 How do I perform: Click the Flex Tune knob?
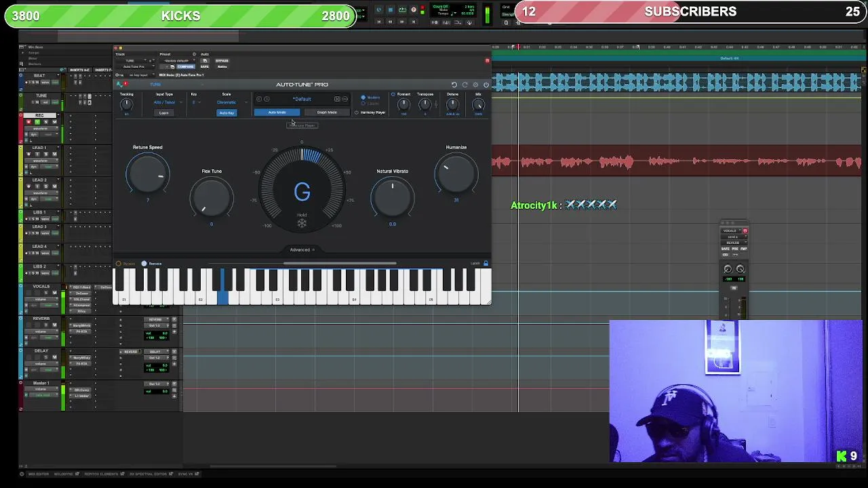click(x=212, y=197)
